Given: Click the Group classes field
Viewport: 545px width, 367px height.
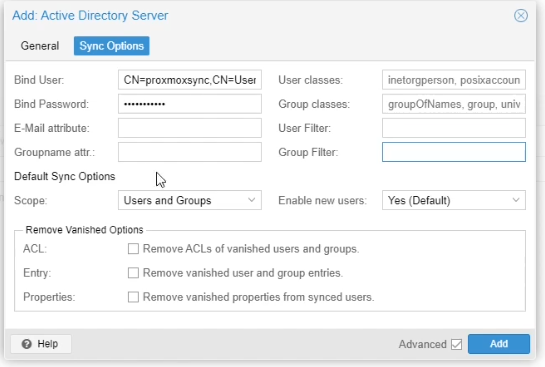Looking at the screenshot, I should click(454, 104).
